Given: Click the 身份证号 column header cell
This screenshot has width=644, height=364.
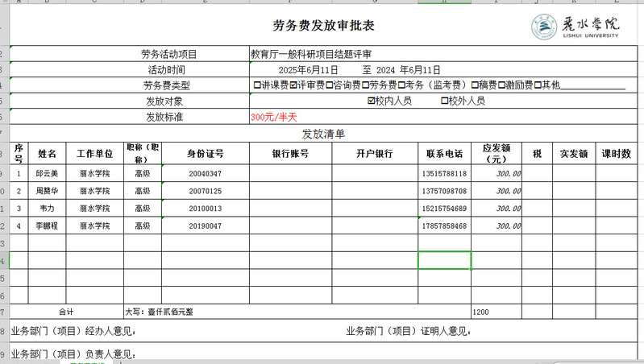Looking at the screenshot, I should 206,154.
